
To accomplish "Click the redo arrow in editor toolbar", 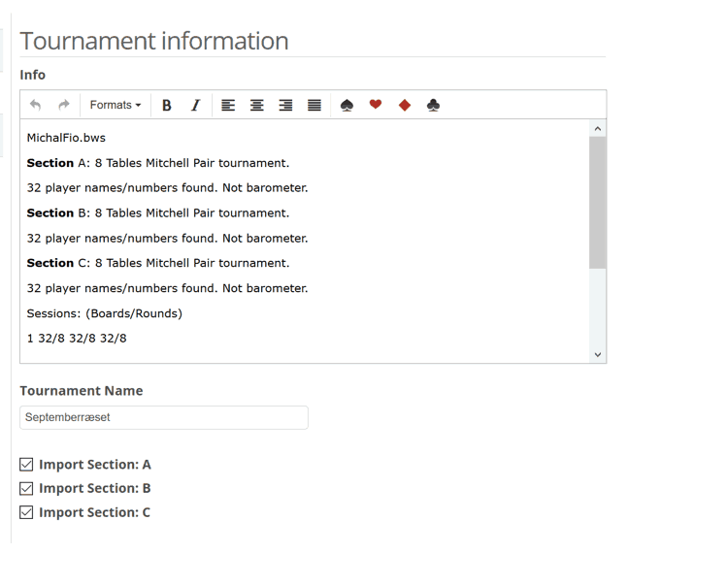I will 64,105.
